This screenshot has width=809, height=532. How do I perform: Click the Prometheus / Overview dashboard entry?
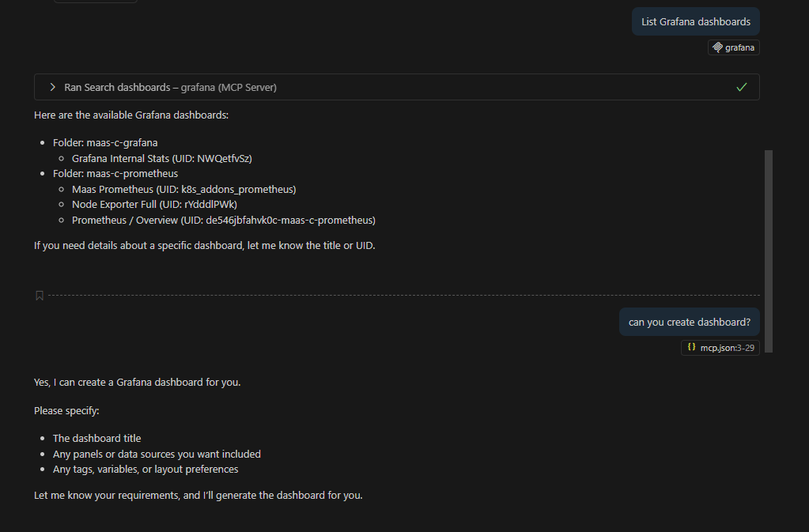tap(223, 220)
